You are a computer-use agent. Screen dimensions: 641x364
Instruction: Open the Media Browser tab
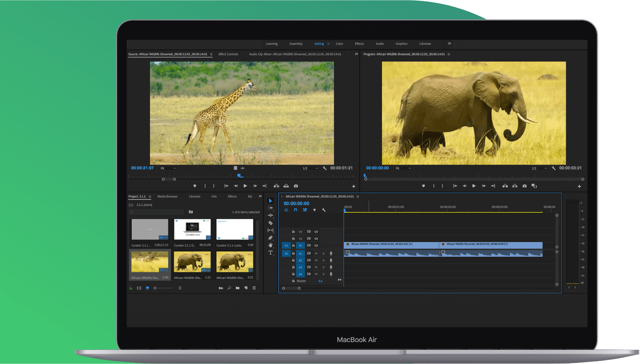(x=167, y=196)
